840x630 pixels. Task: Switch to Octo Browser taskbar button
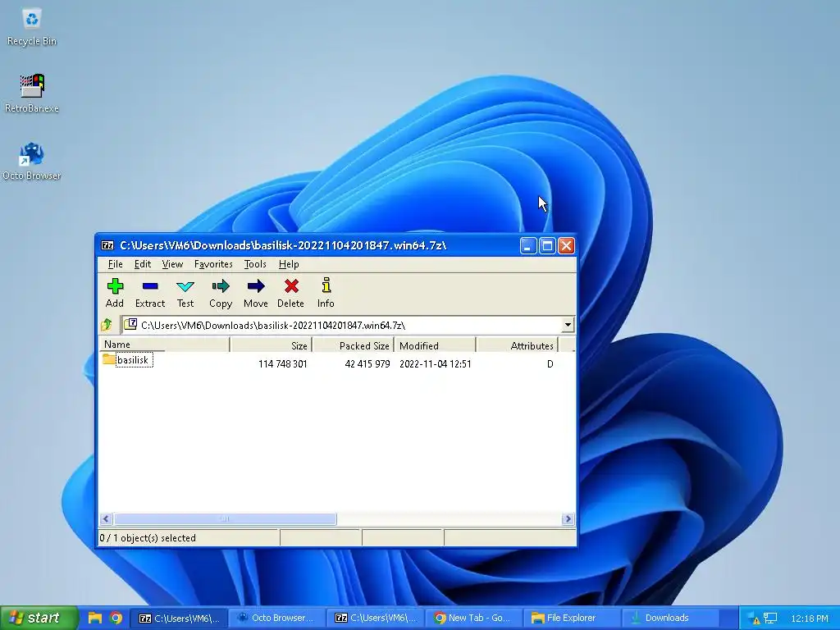(x=277, y=619)
